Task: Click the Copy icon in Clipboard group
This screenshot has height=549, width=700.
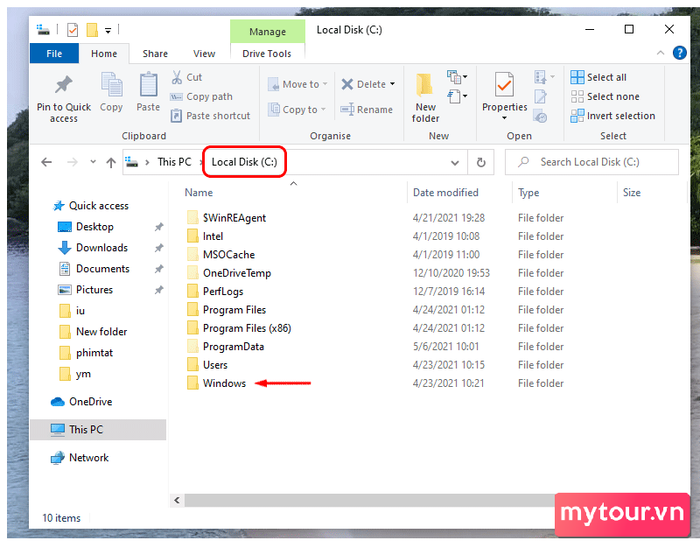Action: click(111, 87)
